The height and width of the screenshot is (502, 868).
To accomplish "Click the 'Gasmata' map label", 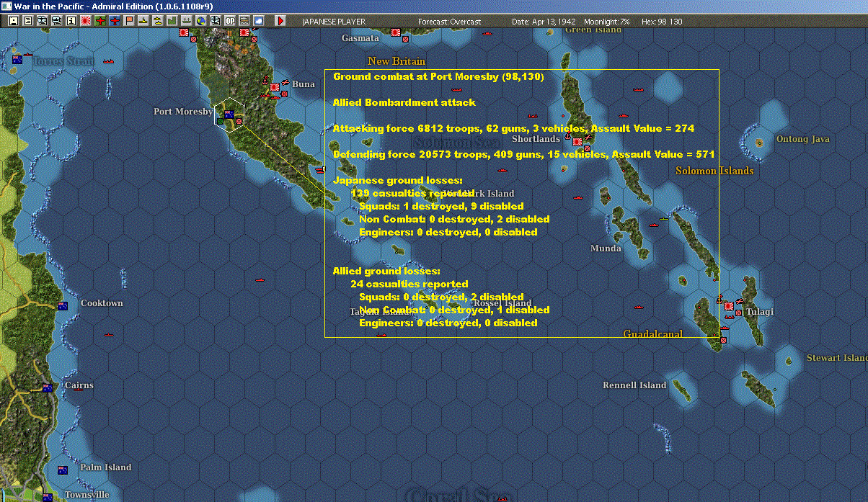I will 360,38.
